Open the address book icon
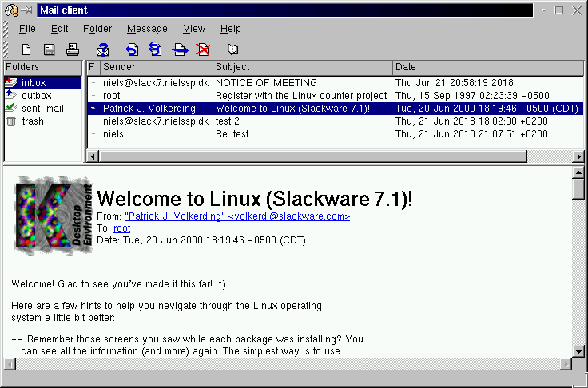The width and height of the screenshot is (588, 388). pyautogui.click(x=232, y=49)
